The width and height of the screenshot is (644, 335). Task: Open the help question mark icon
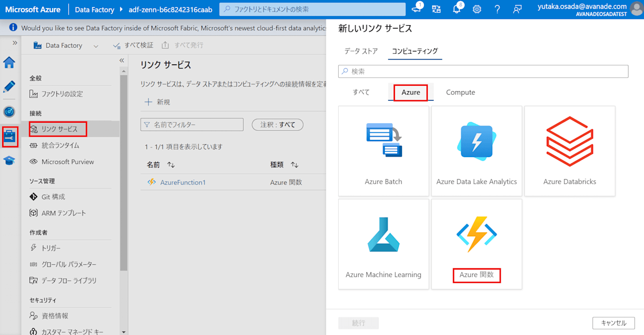(497, 9)
